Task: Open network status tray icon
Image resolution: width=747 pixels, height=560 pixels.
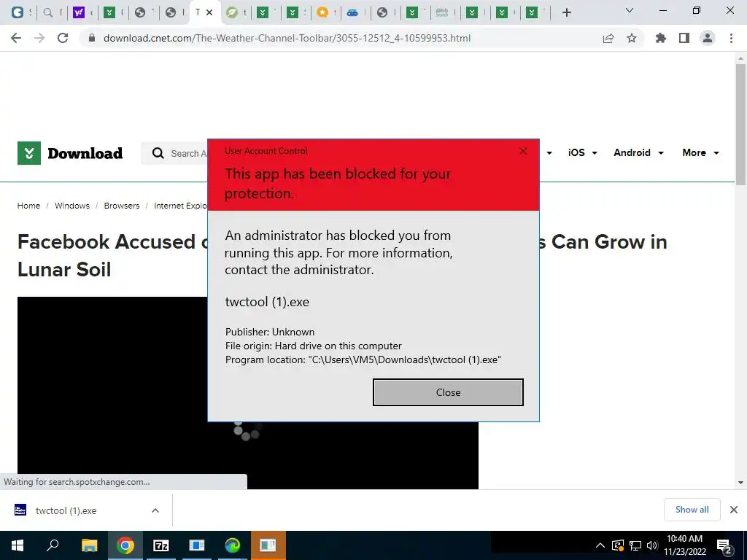Action: [x=635, y=545]
